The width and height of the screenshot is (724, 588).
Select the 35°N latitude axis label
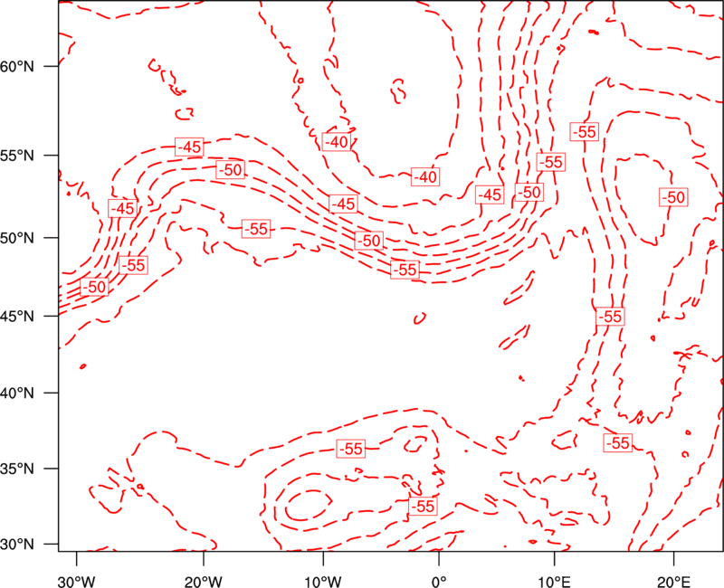(17, 469)
